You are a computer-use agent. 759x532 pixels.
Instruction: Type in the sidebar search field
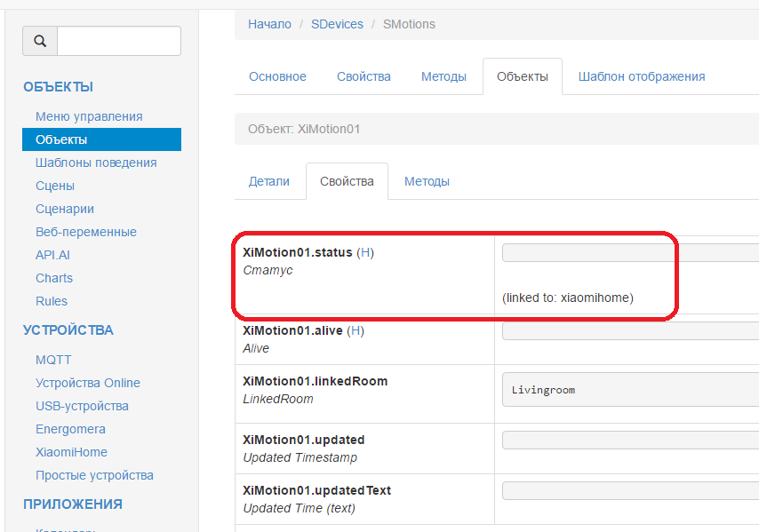[x=118, y=41]
